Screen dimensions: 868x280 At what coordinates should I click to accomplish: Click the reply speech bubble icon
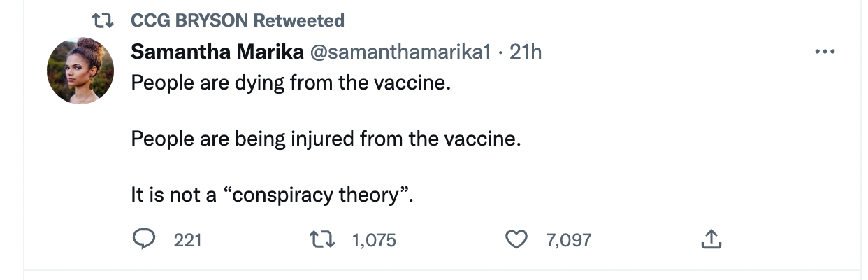[143, 240]
